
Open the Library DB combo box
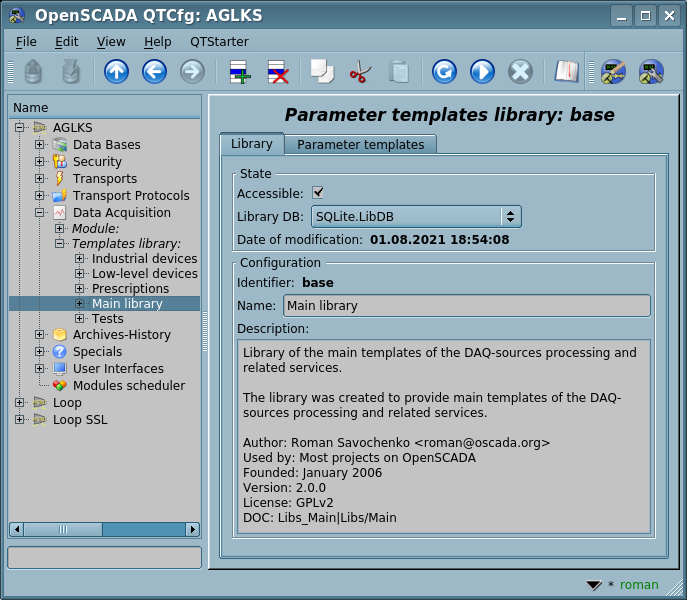416,217
